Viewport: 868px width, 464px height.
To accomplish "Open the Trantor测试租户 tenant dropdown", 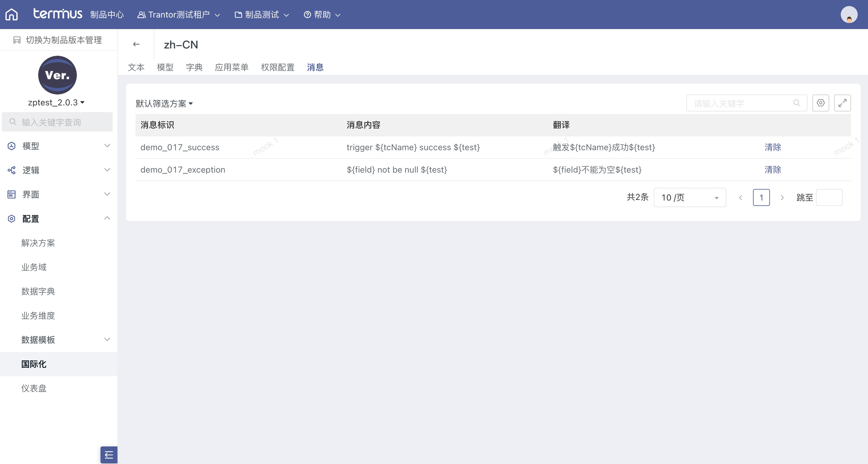I will click(x=179, y=15).
